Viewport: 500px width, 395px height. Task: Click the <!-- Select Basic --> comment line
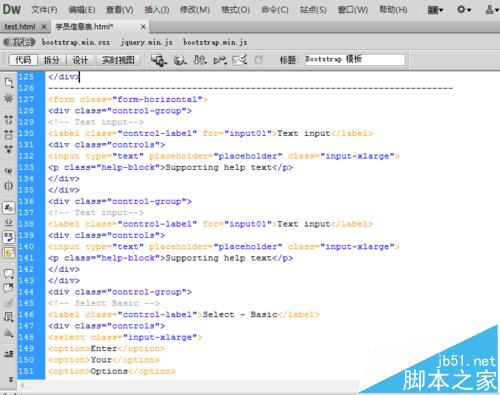point(104,303)
